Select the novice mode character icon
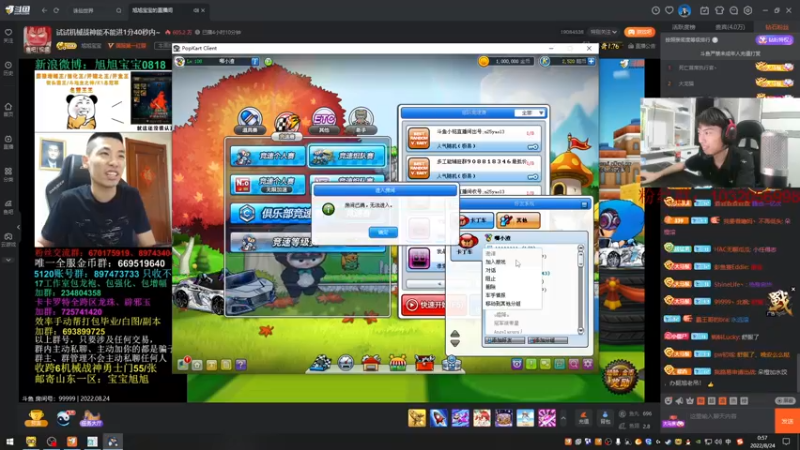 pyautogui.click(x=361, y=121)
